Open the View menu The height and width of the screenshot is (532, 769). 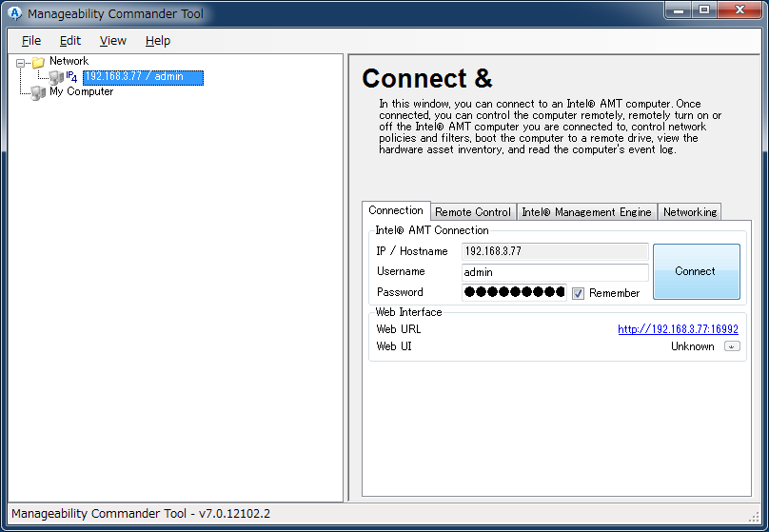point(113,41)
